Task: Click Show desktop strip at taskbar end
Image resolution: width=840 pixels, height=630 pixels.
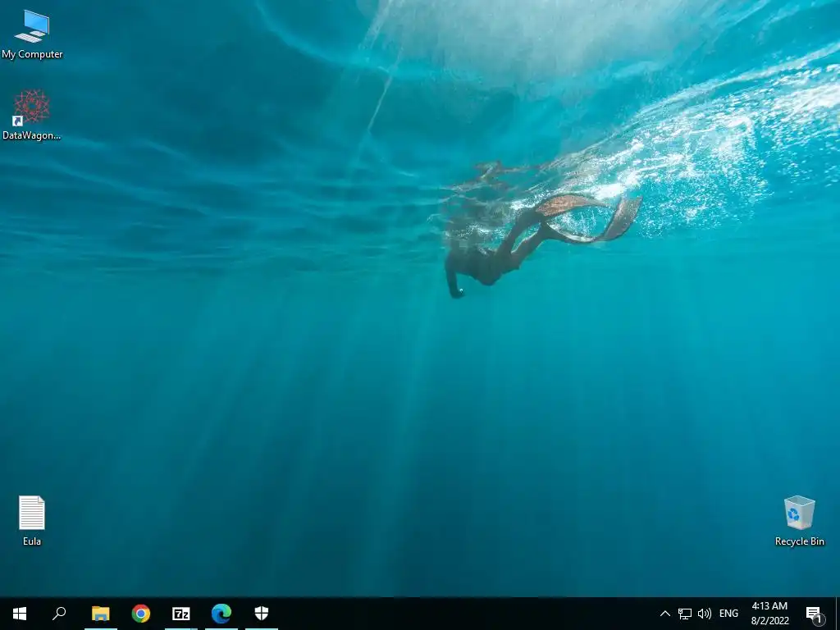Action: click(838, 614)
